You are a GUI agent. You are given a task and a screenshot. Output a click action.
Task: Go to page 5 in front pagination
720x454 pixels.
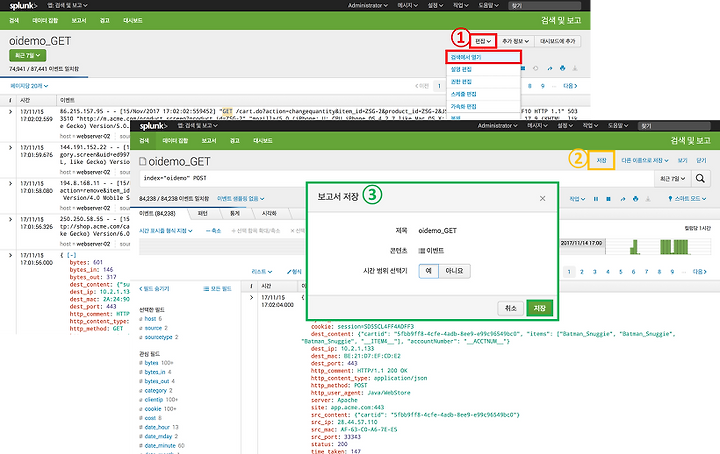point(620,272)
